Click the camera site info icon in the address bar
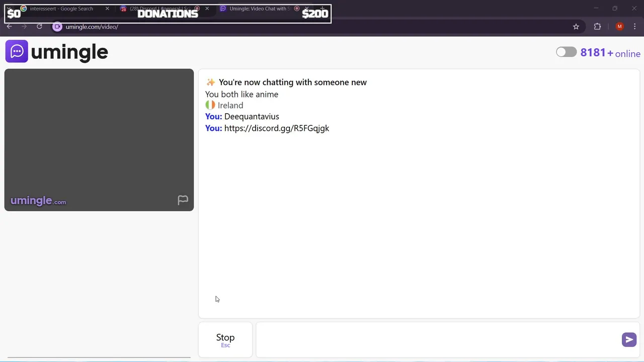The width and height of the screenshot is (644, 362). [57, 27]
